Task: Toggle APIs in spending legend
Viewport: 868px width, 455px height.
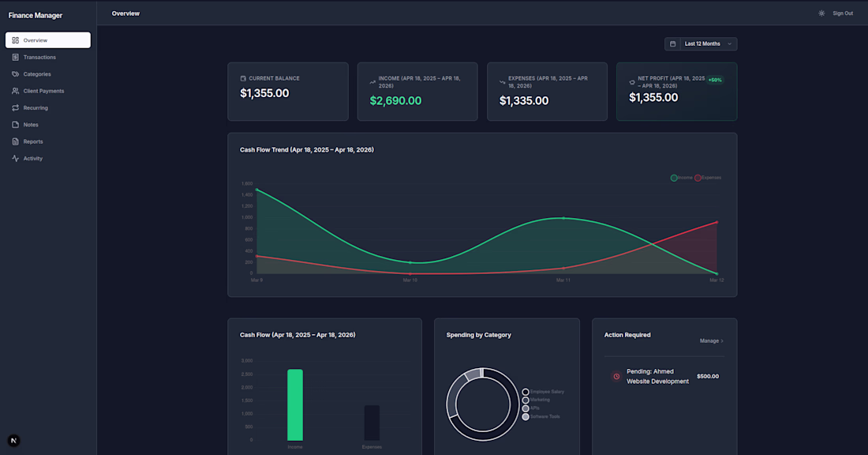Action: tap(531, 408)
